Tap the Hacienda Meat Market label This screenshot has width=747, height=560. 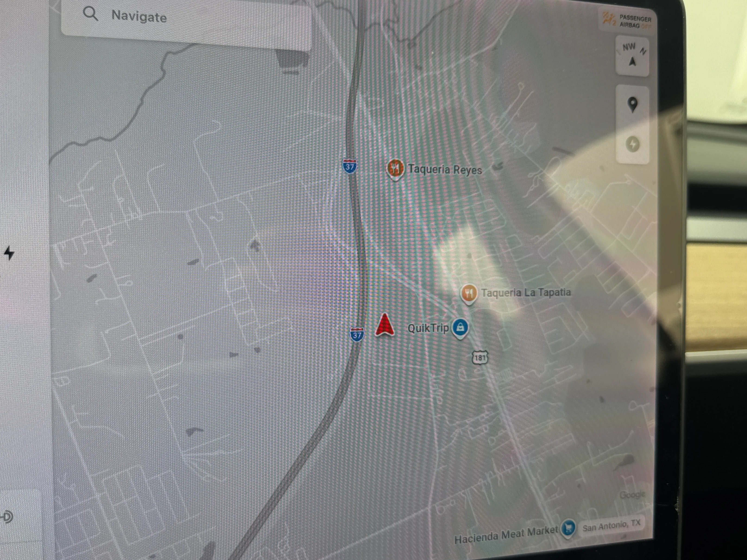click(x=506, y=535)
